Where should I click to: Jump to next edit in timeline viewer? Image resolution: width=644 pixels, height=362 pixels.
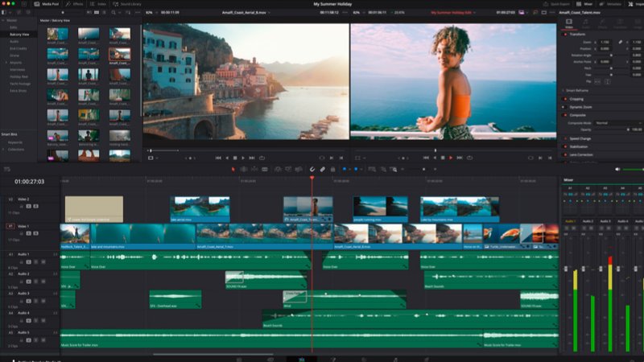click(x=460, y=158)
